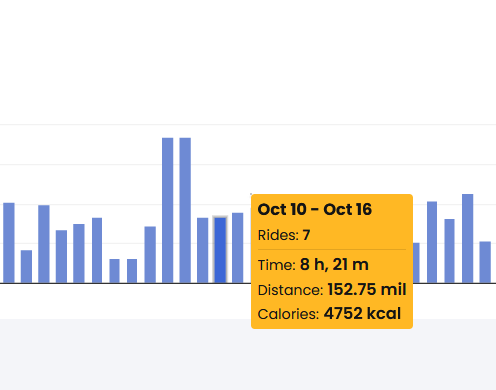Click the short second bar from the left
496x390 pixels.
tap(26, 266)
